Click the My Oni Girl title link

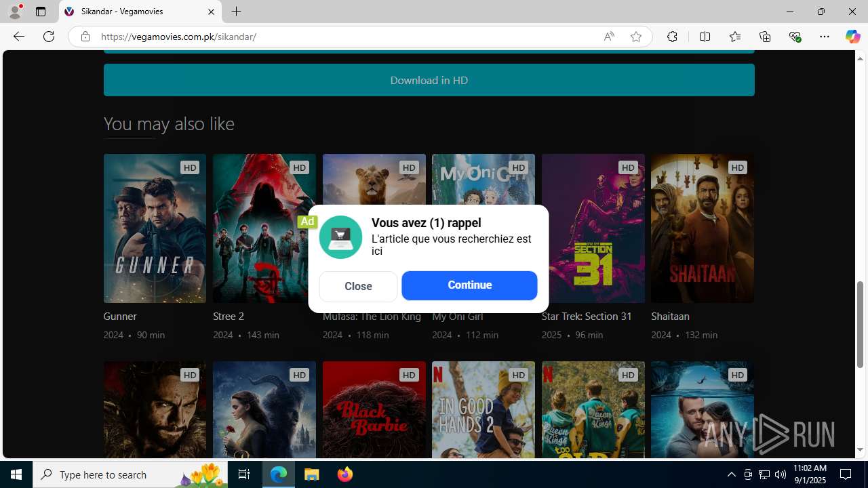pos(458,317)
